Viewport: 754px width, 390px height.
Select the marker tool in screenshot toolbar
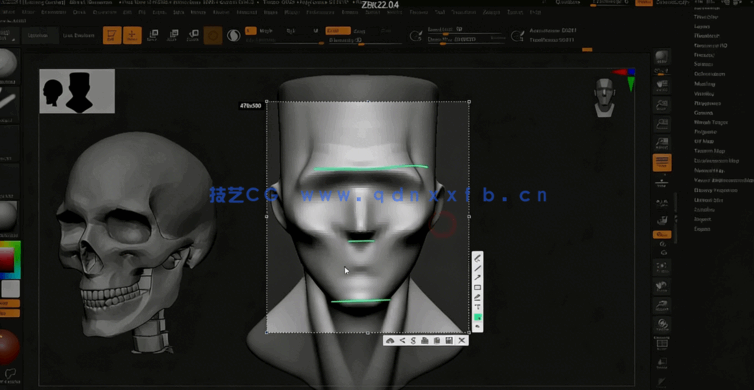point(478,297)
